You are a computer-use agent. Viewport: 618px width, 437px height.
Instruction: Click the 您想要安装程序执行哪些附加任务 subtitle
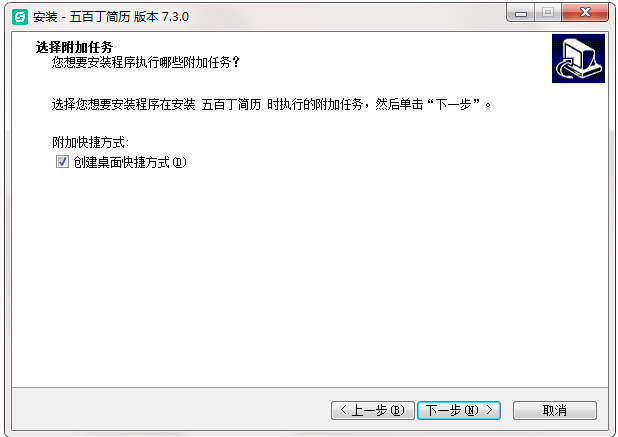point(145,62)
